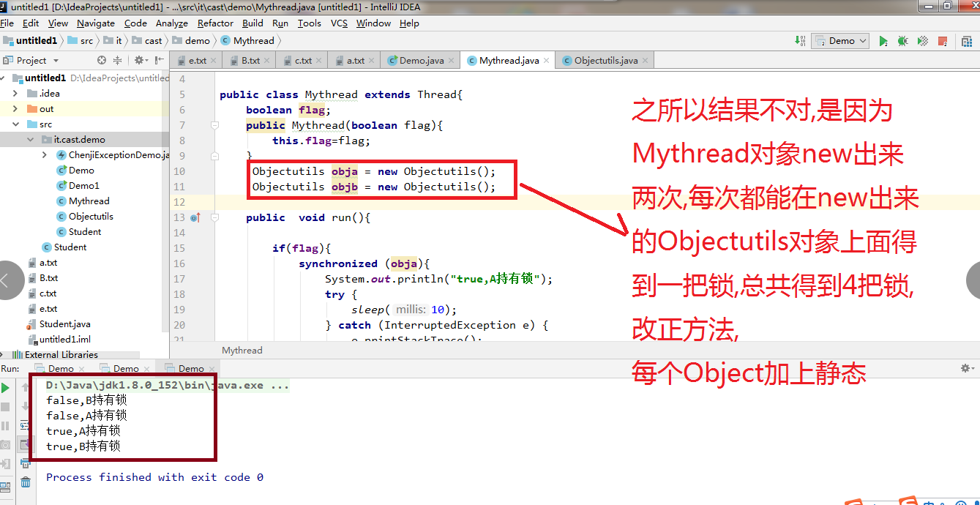The width and height of the screenshot is (980, 505).
Task: Close the Demo.java editor tab
Action: 451,61
